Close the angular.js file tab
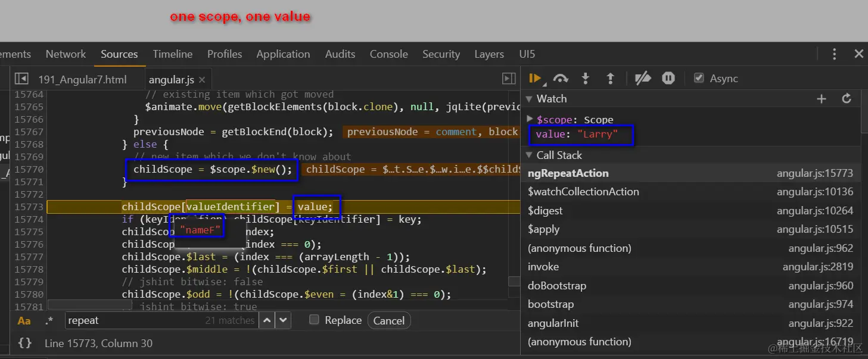This screenshot has width=868, height=359. pyautogui.click(x=202, y=80)
